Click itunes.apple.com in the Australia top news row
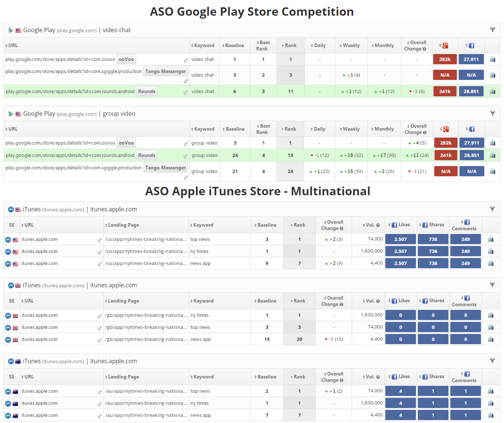This screenshot has height=423, width=504. 39,391
